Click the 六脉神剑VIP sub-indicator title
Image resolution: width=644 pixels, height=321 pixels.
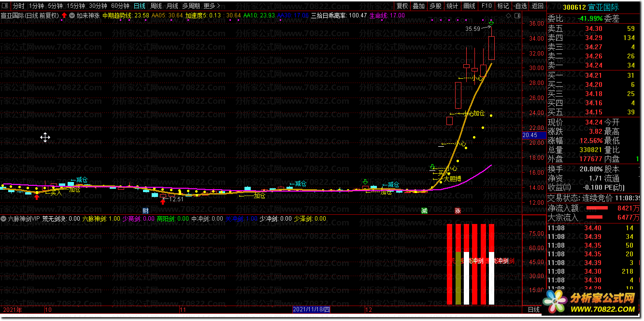(x=23, y=219)
